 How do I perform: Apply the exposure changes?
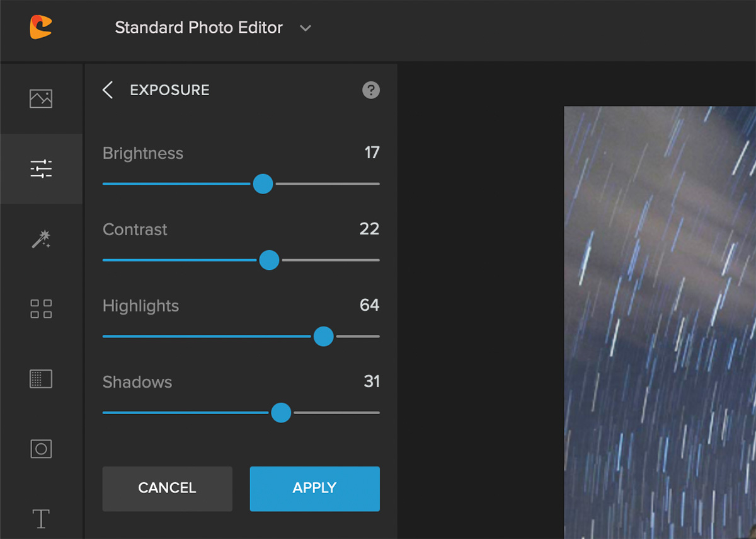[314, 489]
